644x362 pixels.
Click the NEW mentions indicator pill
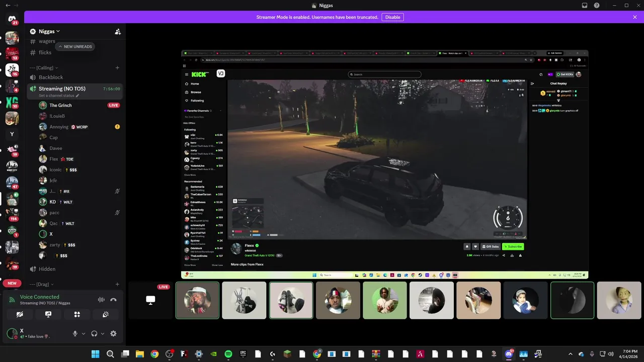click(x=12, y=283)
